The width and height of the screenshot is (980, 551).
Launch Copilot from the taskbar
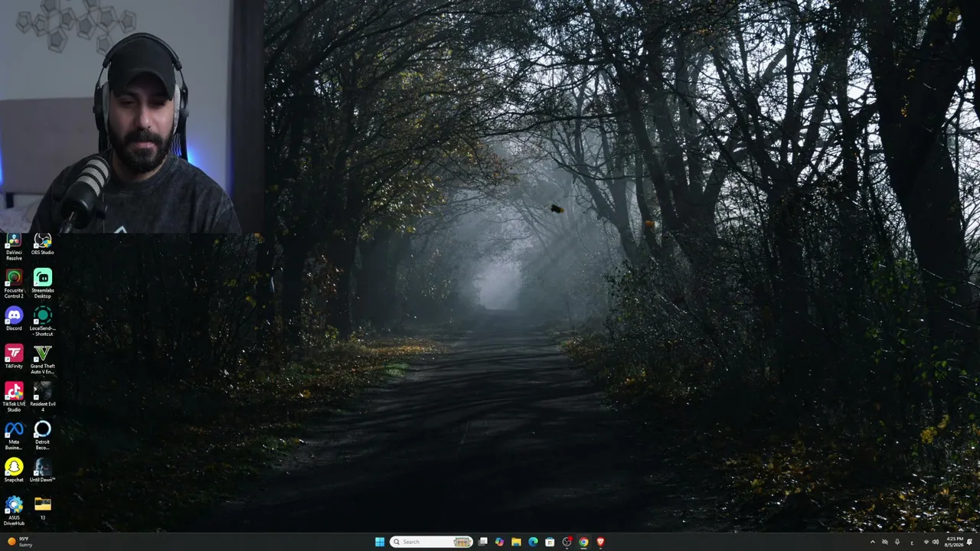click(499, 542)
